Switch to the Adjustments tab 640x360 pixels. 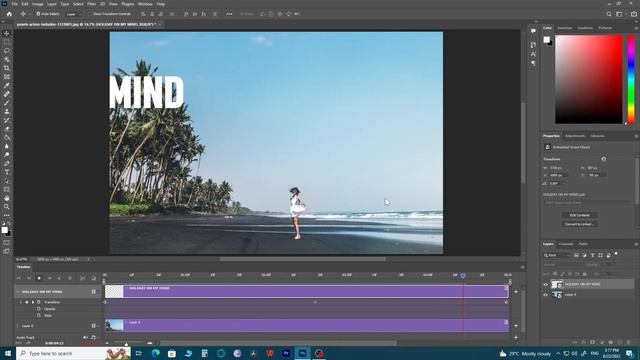click(x=575, y=136)
